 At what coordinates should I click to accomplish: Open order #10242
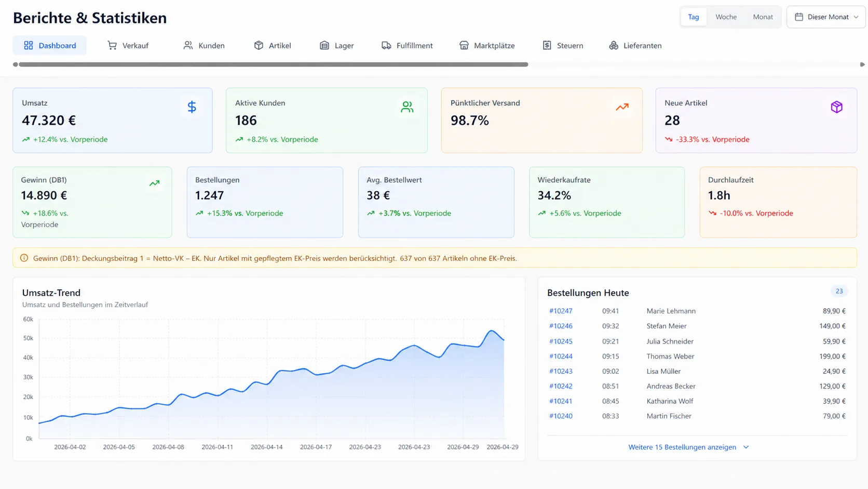[561, 387]
